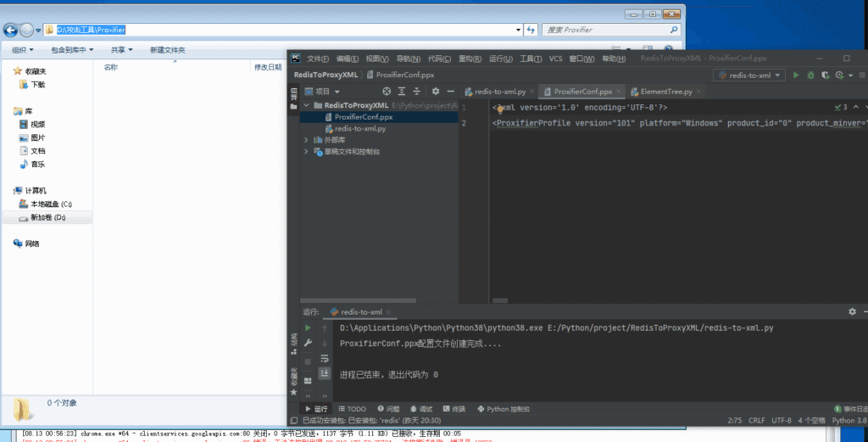868x442 pixels.
Task: Expand the 草稿文件和控制台 tree node
Action: pyautogui.click(x=307, y=151)
